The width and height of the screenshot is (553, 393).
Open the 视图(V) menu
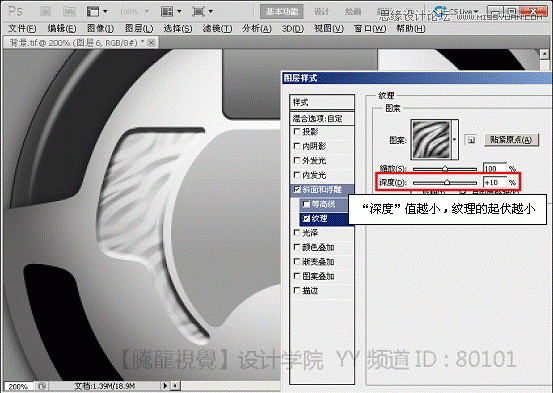point(329,29)
